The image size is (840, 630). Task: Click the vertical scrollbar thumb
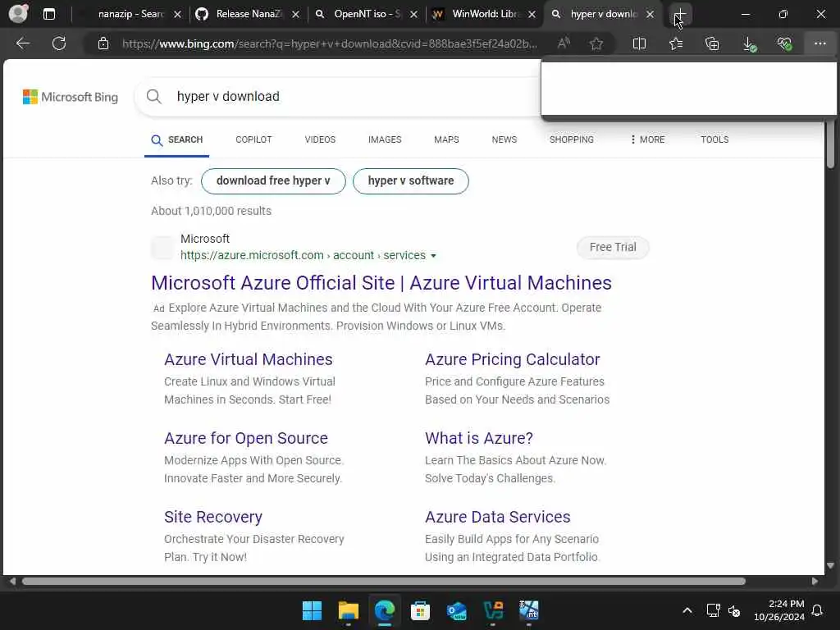pyautogui.click(x=830, y=144)
